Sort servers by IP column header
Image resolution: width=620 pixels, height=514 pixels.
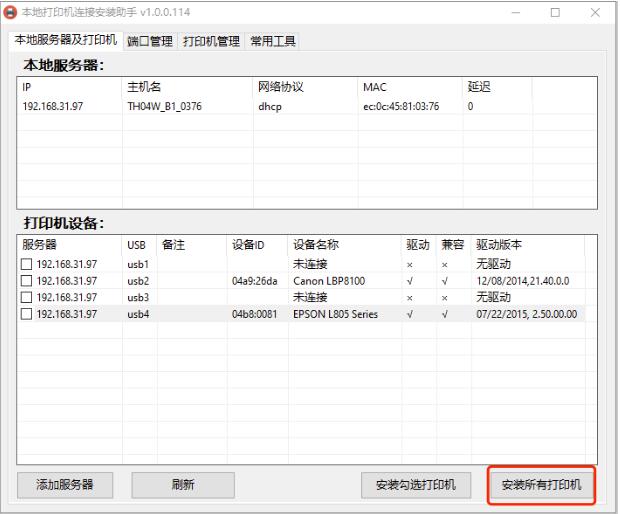[x=70, y=87]
